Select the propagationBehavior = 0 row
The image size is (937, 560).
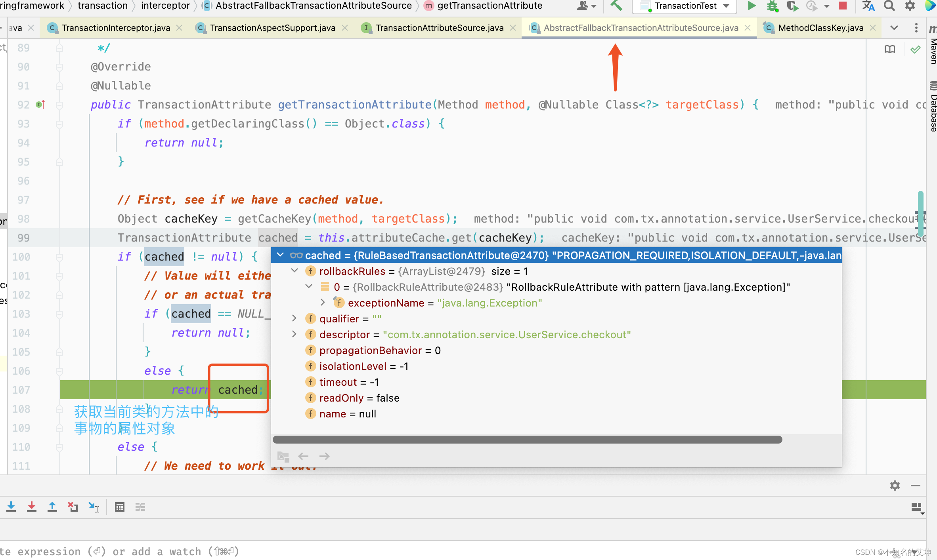(x=556, y=350)
